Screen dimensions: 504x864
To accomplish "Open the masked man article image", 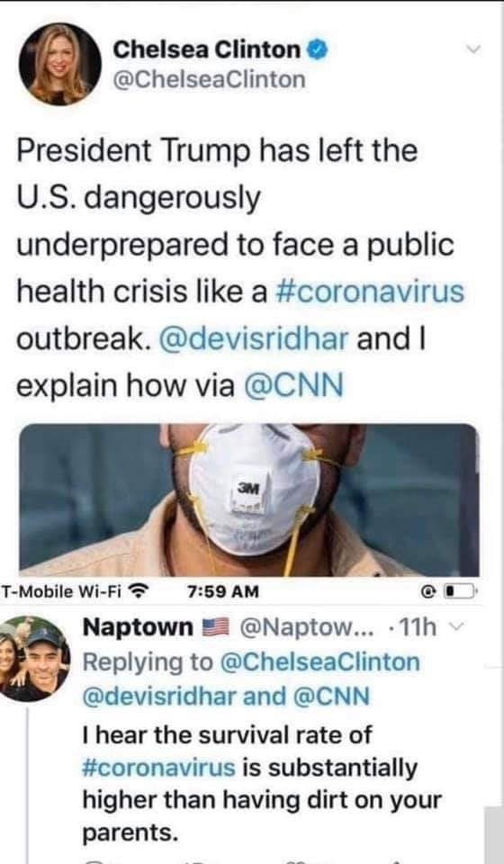I will point(249,499).
